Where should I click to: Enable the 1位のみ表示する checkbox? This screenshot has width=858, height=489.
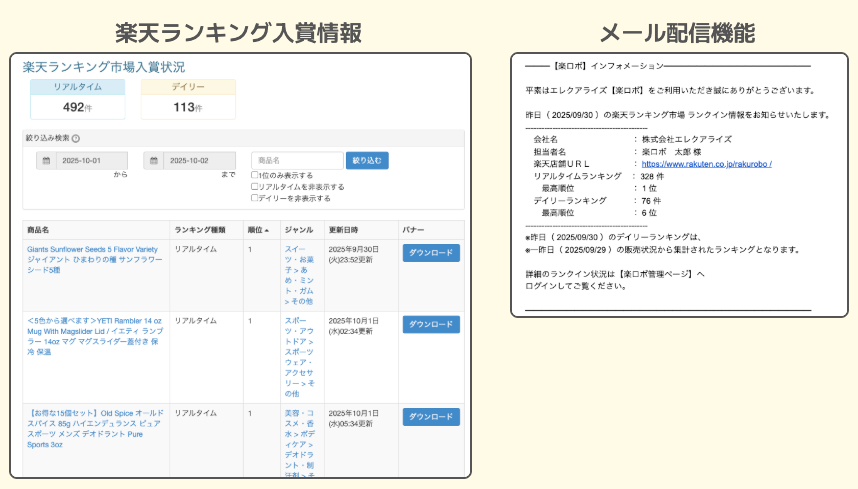coord(254,175)
